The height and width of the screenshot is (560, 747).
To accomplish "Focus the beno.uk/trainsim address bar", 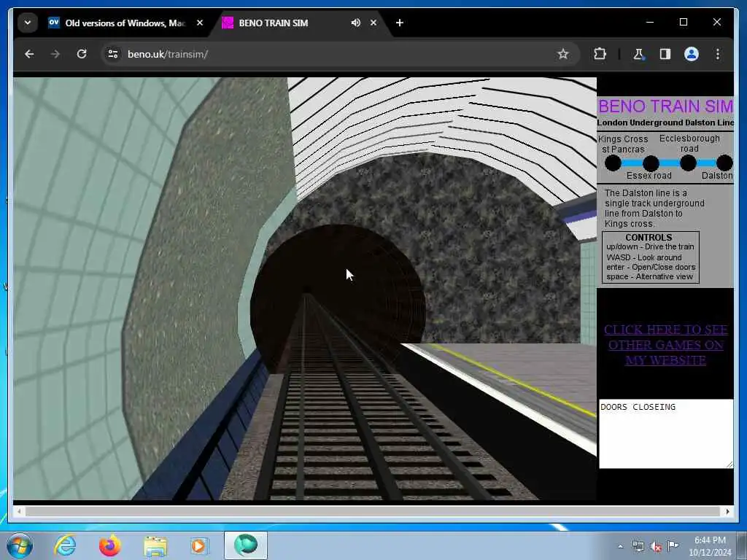I will tap(333, 54).
